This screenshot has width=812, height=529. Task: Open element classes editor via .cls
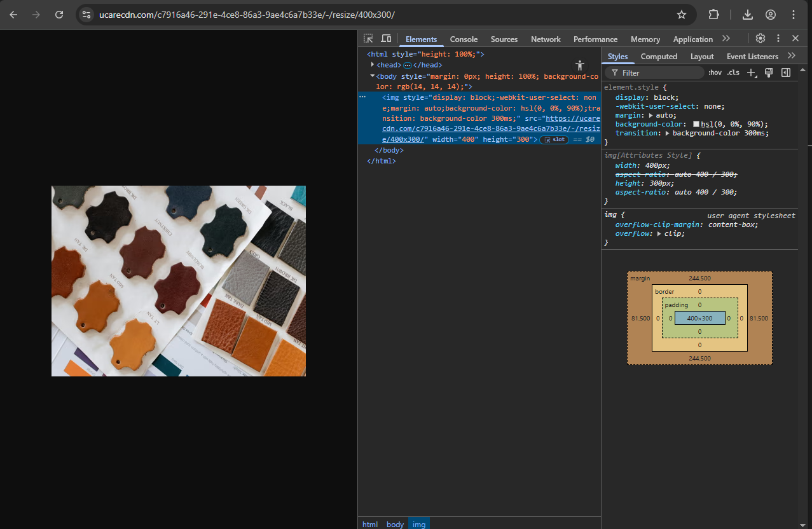tap(733, 72)
